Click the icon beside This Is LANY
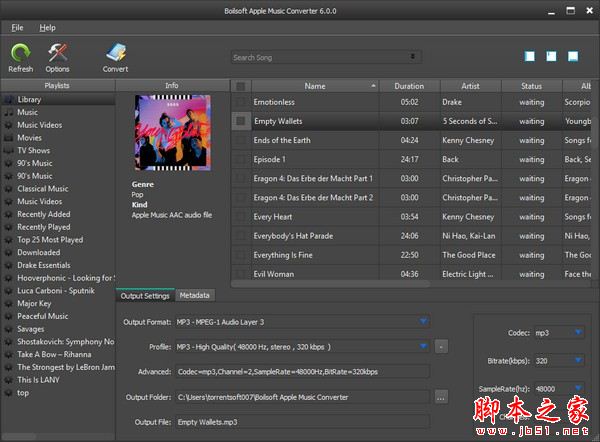Image resolution: width=600 pixels, height=442 pixels. tap(8, 380)
